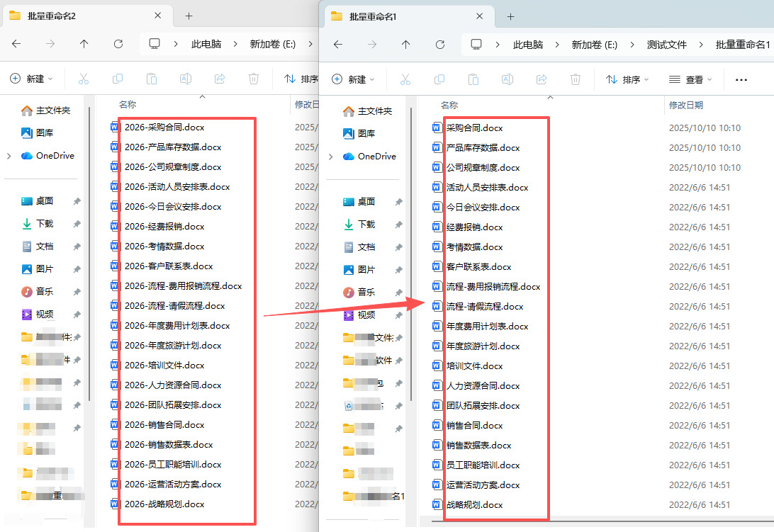Viewport: 774px width, 532px height.
Task: Click Paste icon in 批量重命名1 window toolbar
Action: (473, 79)
